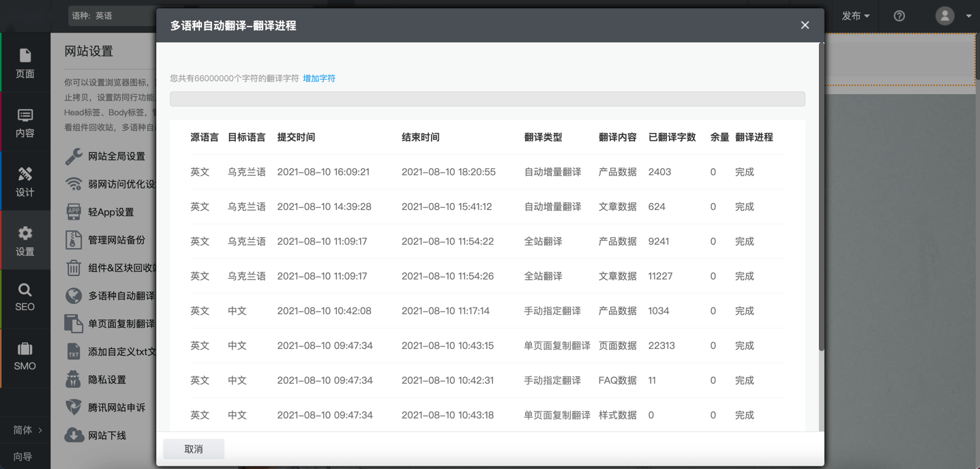This screenshot has width=980, height=469.
Task: Open the user avatar account menu
Action: (x=953, y=16)
